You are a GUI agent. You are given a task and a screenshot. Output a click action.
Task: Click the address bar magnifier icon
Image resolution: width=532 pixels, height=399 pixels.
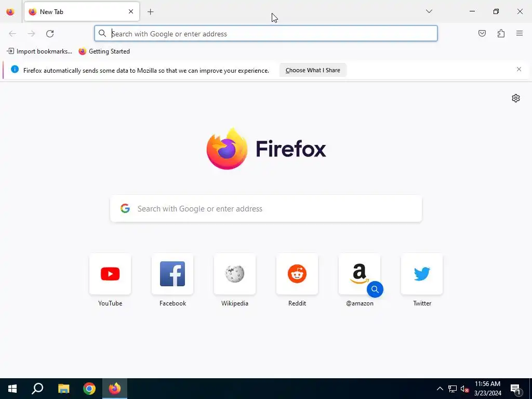pyautogui.click(x=102, y=33)
